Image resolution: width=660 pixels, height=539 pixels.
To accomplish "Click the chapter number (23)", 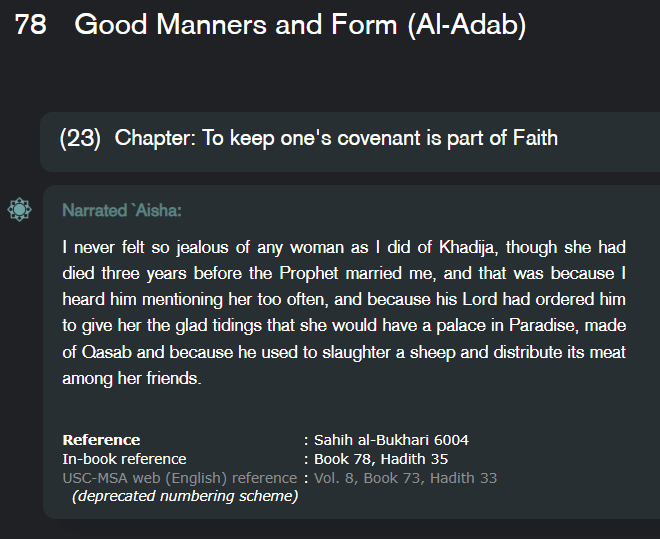I will 80,138.
